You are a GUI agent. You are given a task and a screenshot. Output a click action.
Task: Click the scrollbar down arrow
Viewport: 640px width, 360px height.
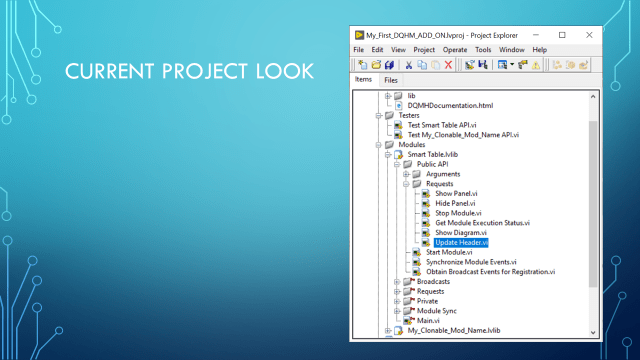[593, 332]
